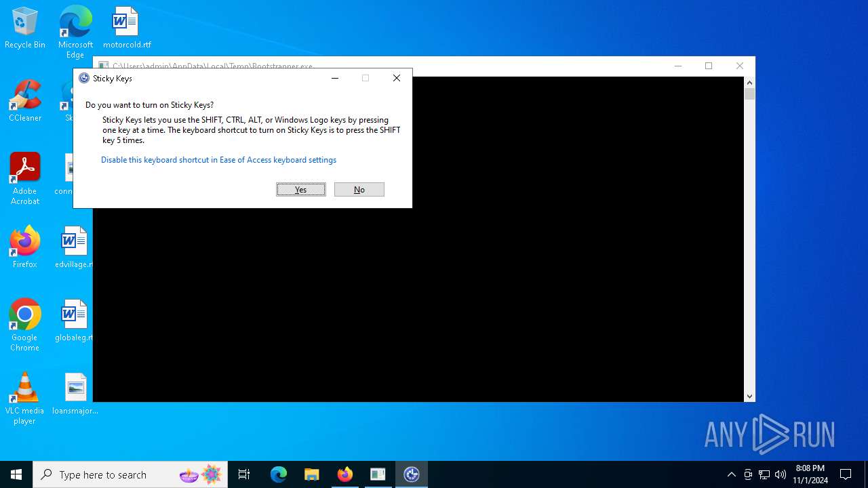Viewport: 868px width, 488px height.
Task: Open File Explorer from taskbar
Action: coord(311,474)
